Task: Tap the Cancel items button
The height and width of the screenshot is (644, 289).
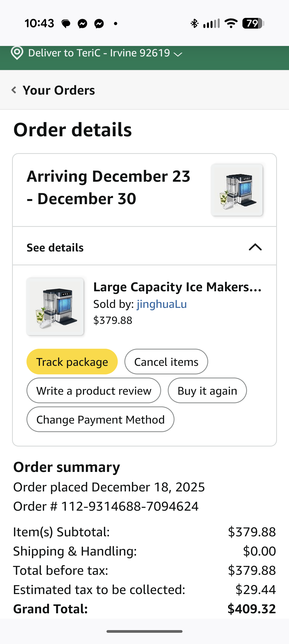Action: [x=166, y=362]
